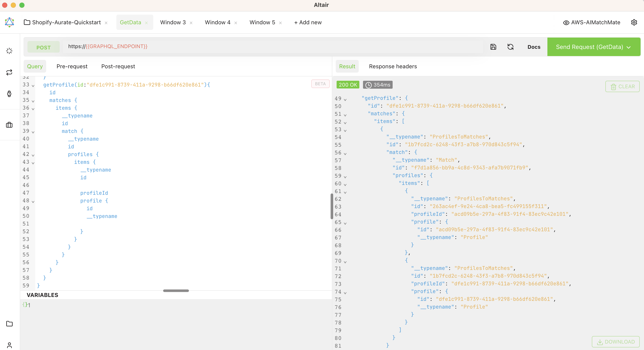Click the Altair logo icon
Viewport: 644px width, 350px height.
click(x=9, y=22)
